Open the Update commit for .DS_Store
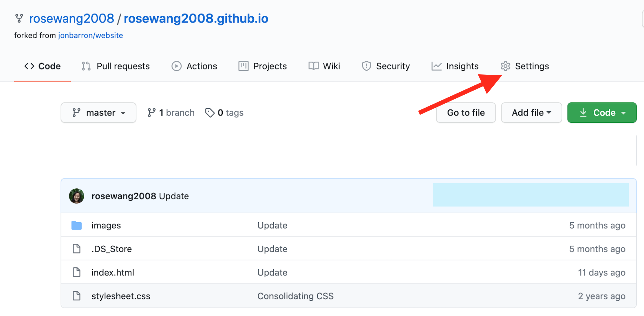 pyautogui.click(x=272, y=249)
